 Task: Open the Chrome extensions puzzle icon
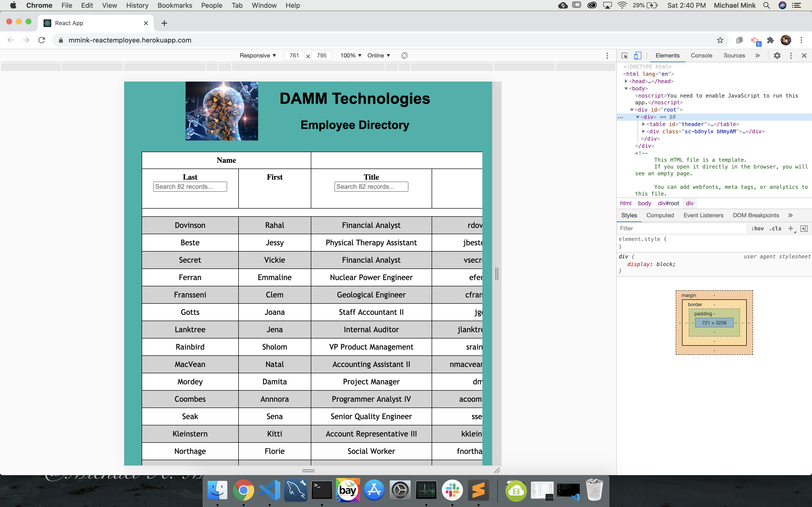coord(770,40)
